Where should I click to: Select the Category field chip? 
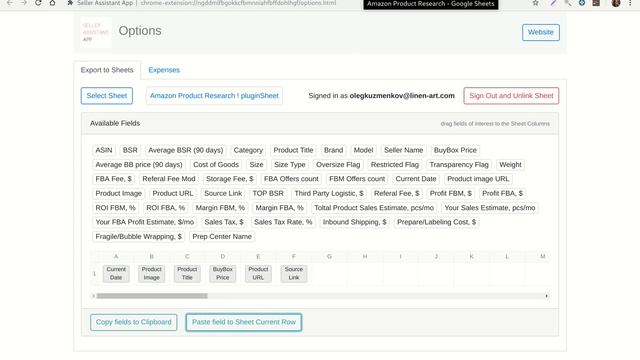click(248, 150)
